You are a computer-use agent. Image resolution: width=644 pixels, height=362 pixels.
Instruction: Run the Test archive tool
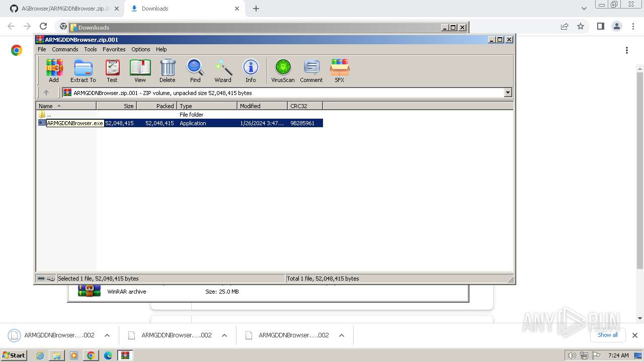click(x=112, y=70)
